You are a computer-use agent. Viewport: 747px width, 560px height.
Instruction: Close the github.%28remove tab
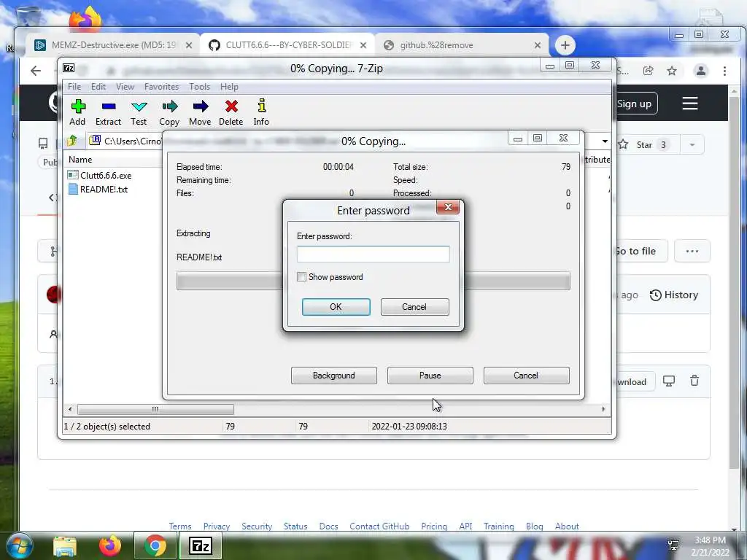[538, 45]
